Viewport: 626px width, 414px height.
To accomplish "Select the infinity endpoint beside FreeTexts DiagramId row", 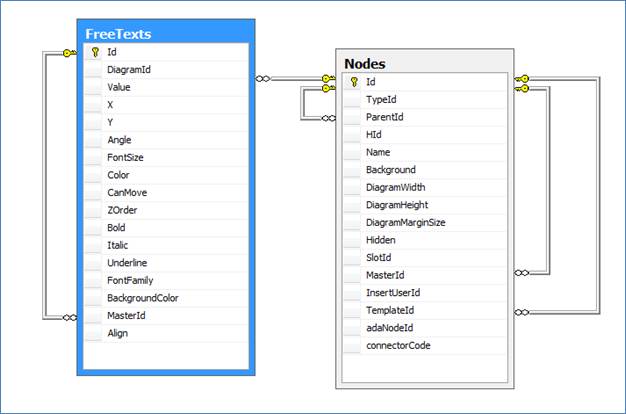I will click(x=264, y=77).
